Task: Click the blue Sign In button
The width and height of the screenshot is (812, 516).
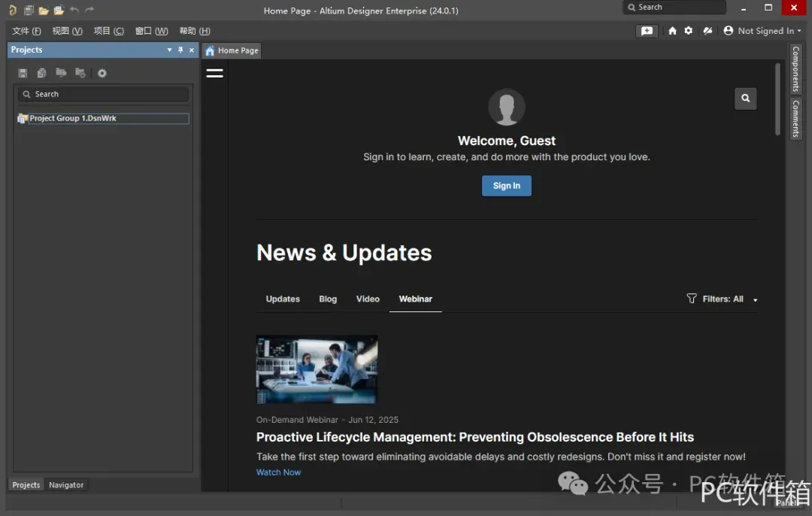Action: click(x=507, y=186)
